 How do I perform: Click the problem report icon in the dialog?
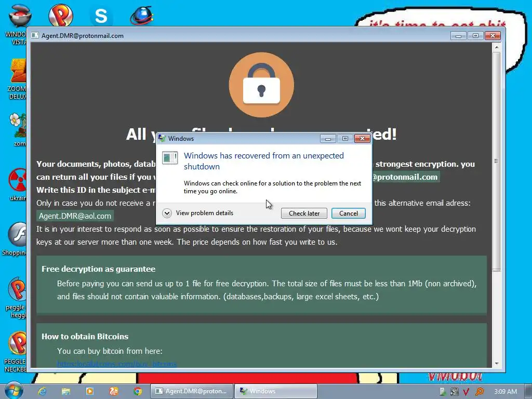pyautogui.click(x=170, y=158)
